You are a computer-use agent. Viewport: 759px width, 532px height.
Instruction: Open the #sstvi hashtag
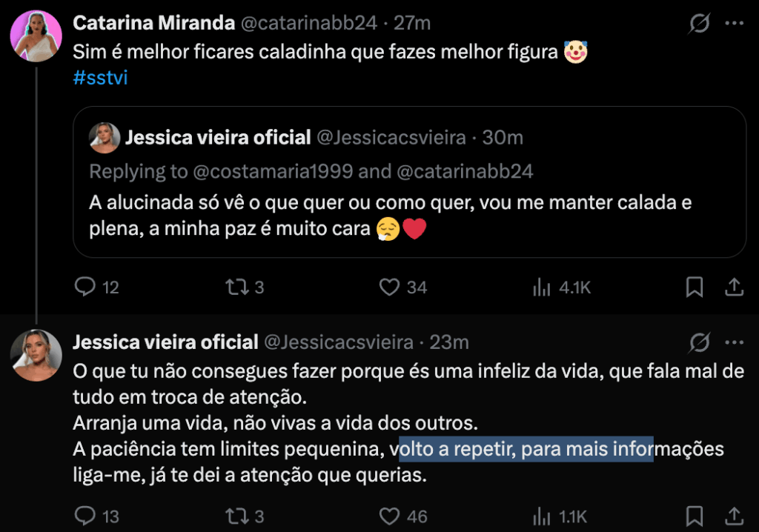tap(100, 78)
